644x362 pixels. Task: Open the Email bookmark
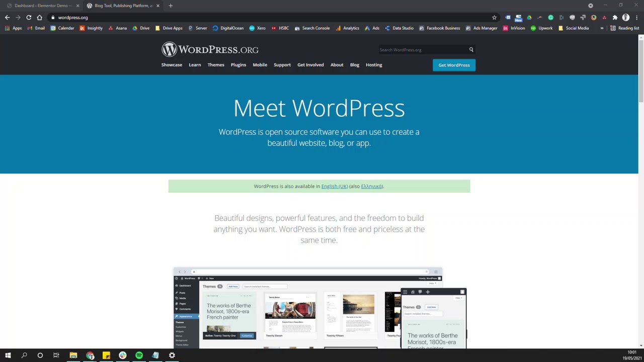[36, 28]
